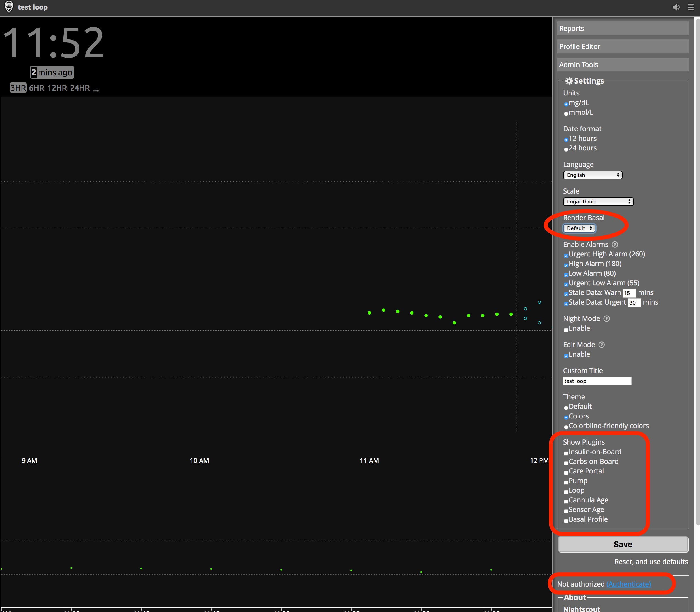Open the hamburger menu icon
700x612 pixels.
point(690,7)
